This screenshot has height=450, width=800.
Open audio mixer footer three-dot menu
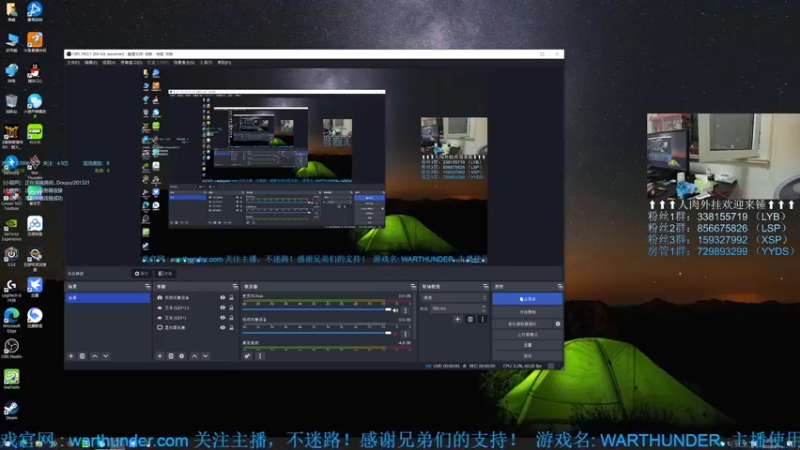click(260, 356)
